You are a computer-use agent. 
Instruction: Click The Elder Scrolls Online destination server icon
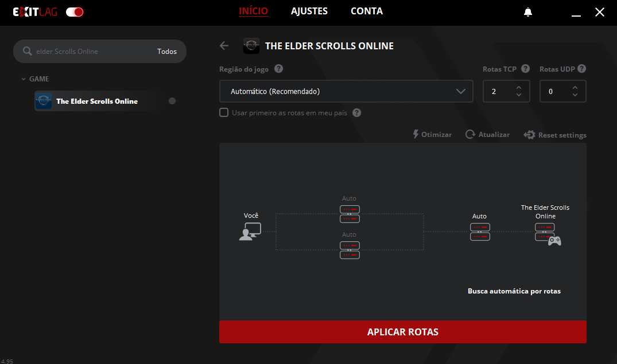click(547, 233)
